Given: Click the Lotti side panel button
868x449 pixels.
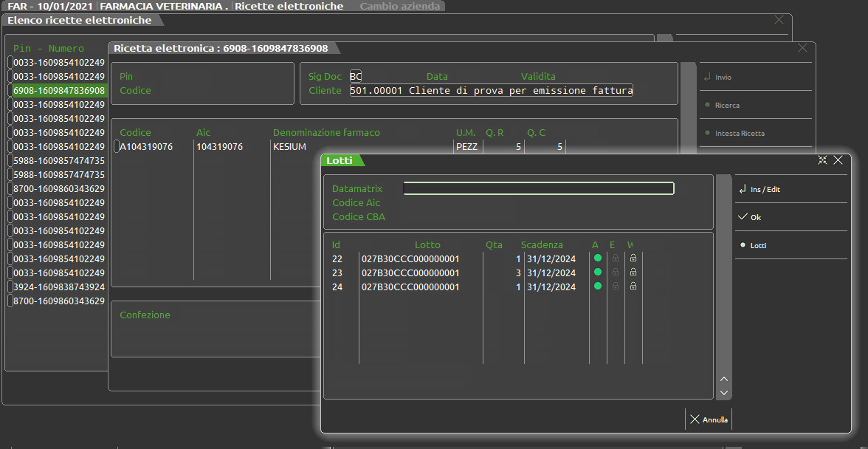Looking at the screenshot, I should 759,245.
